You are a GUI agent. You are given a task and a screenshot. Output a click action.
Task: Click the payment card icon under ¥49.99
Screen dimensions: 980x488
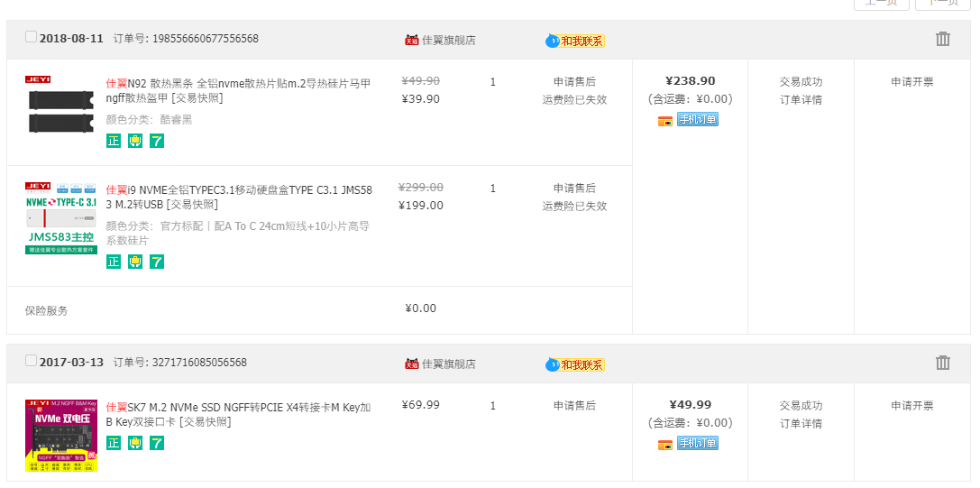point(665,444)
